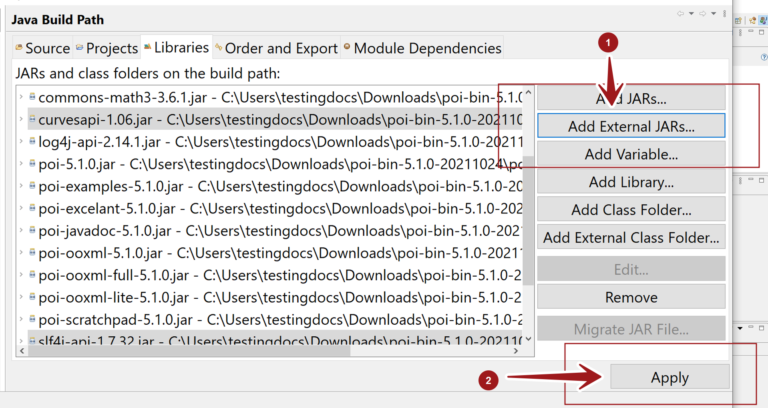The height and width of the screenshot is (408, 768).
Task: Select the poi-5.1.0.jar row text
Action: [x=280, y=164]
